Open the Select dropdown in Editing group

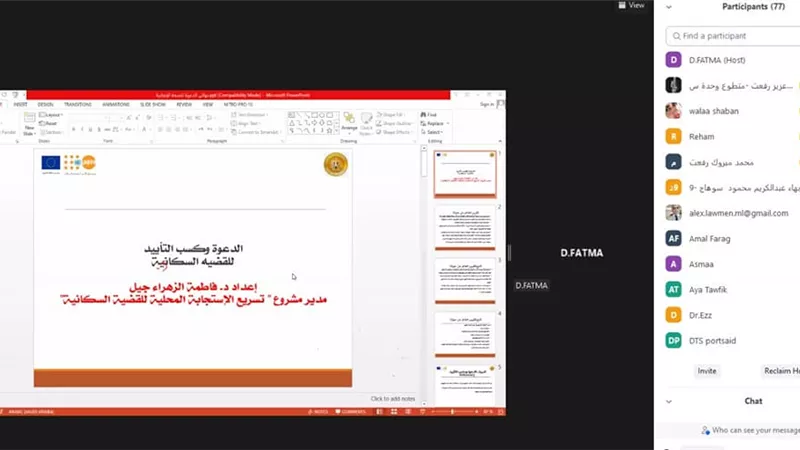pyautogui.click(x=432, y=132)
